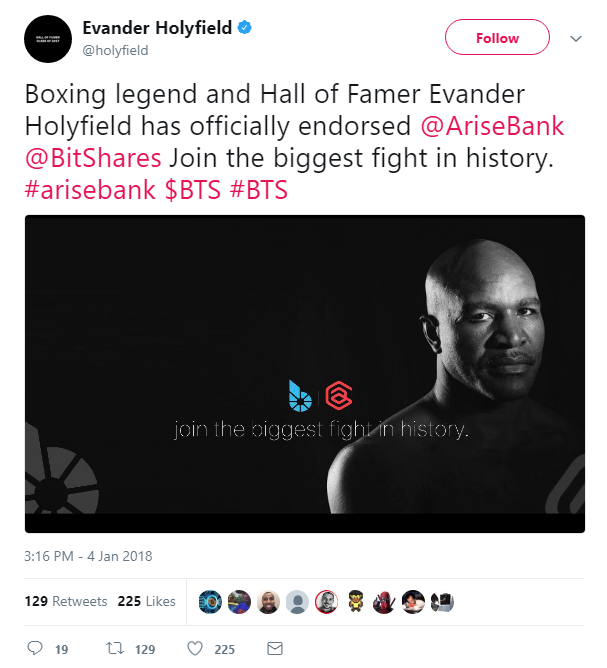Click the default gray silhouette liker avatar

point(296,601)
